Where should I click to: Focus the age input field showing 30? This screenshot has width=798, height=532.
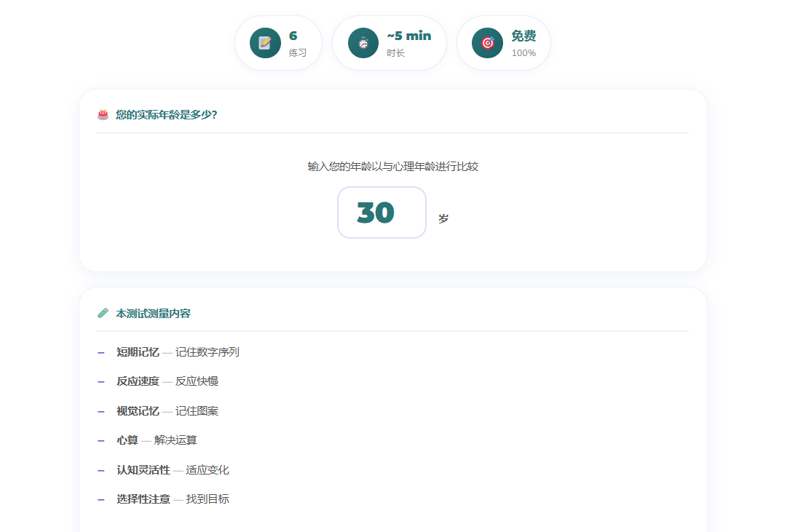[x=382, y=213]
